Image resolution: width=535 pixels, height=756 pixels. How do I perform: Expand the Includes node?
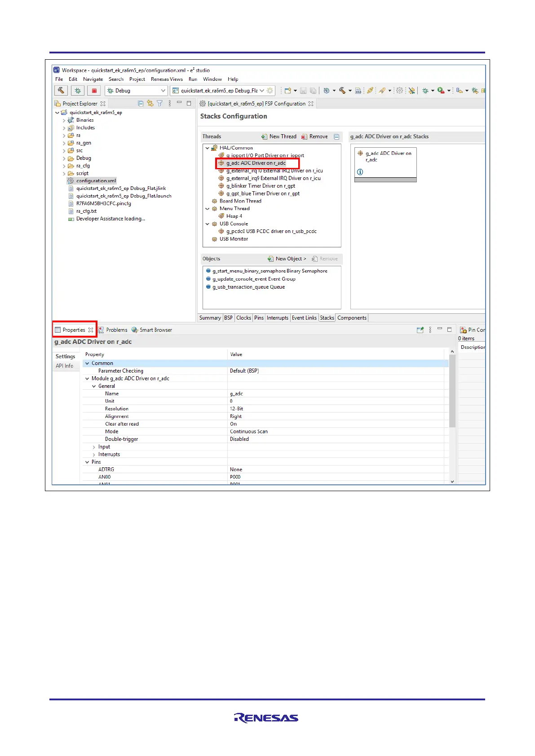click(64, 128)
